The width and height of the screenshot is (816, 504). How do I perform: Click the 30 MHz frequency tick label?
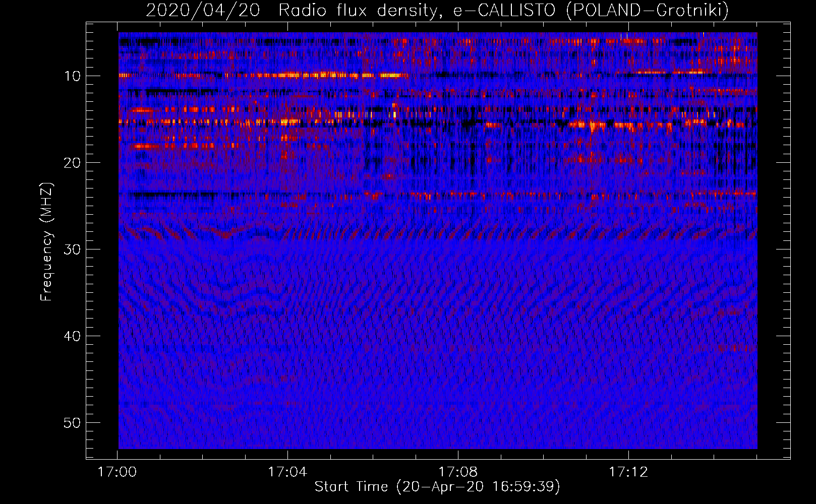click(72, 249)
